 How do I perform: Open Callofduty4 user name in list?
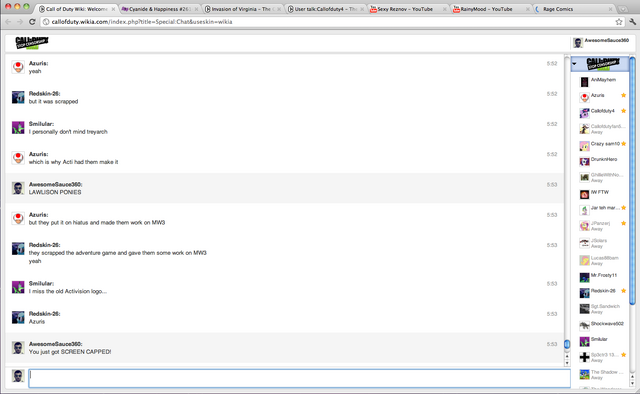(x=602, y=111)
